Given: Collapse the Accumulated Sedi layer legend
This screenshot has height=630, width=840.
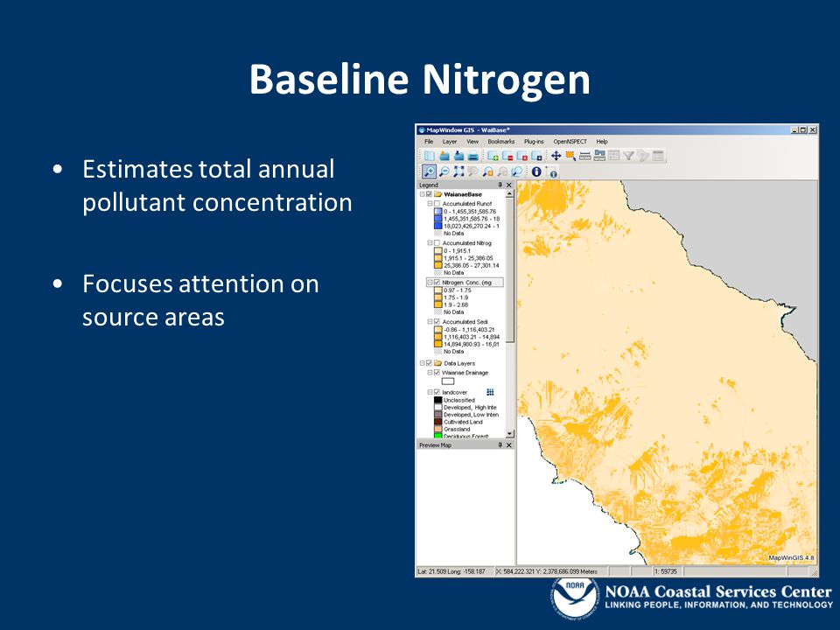Looking at the screenshot, I should (430, 321).
